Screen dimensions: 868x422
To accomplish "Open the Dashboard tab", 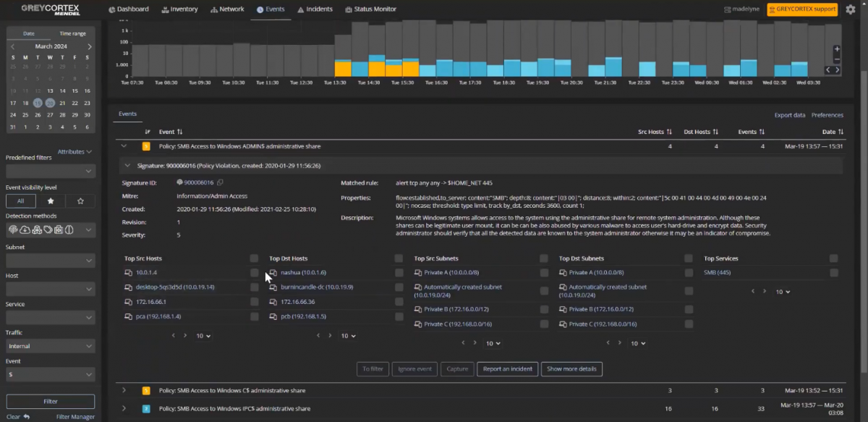I will coord(129,9).
